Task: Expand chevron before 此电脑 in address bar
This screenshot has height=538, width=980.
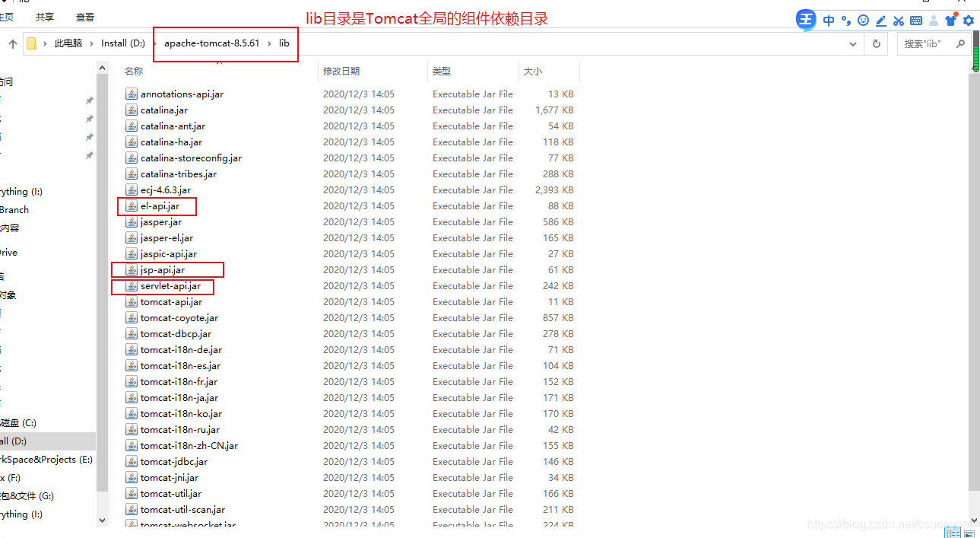Action: click(x=46, y=44)
